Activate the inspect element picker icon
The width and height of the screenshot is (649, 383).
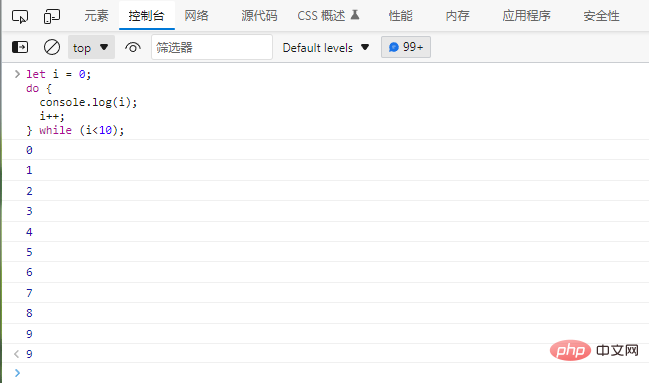(x=20, y=17)
